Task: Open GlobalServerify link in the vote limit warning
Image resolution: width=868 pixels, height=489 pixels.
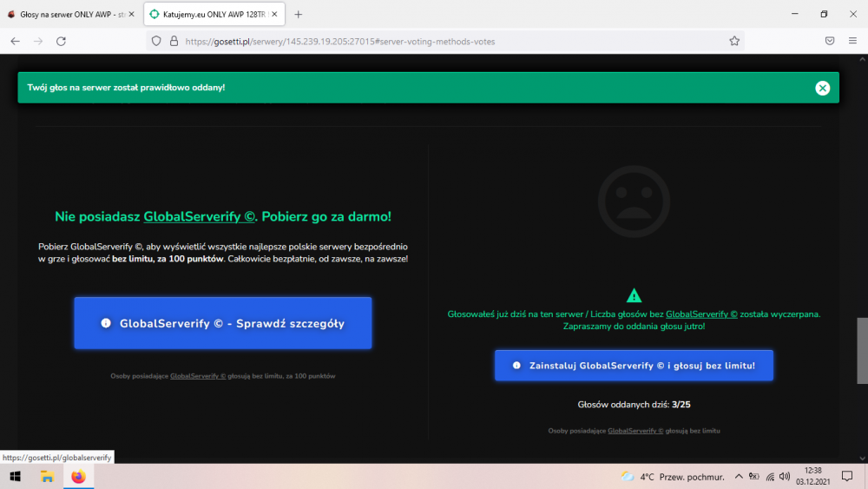Action: tap(701, 314)
